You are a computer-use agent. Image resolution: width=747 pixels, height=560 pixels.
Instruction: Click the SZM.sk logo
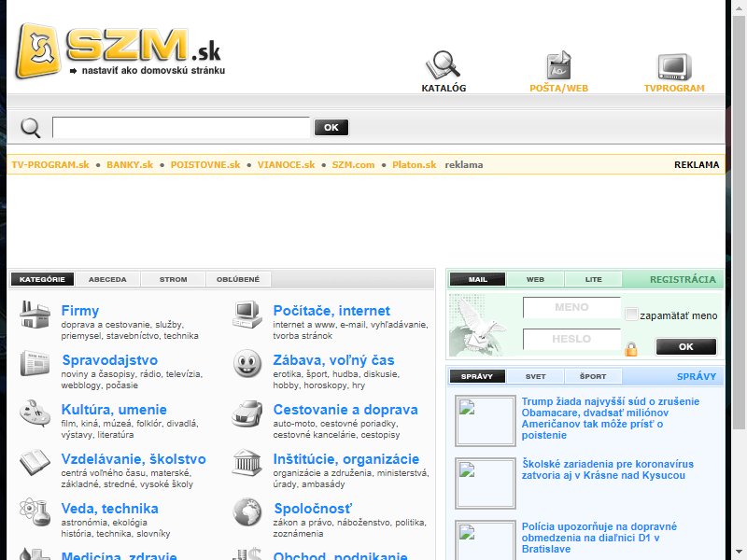coord(119,50)
